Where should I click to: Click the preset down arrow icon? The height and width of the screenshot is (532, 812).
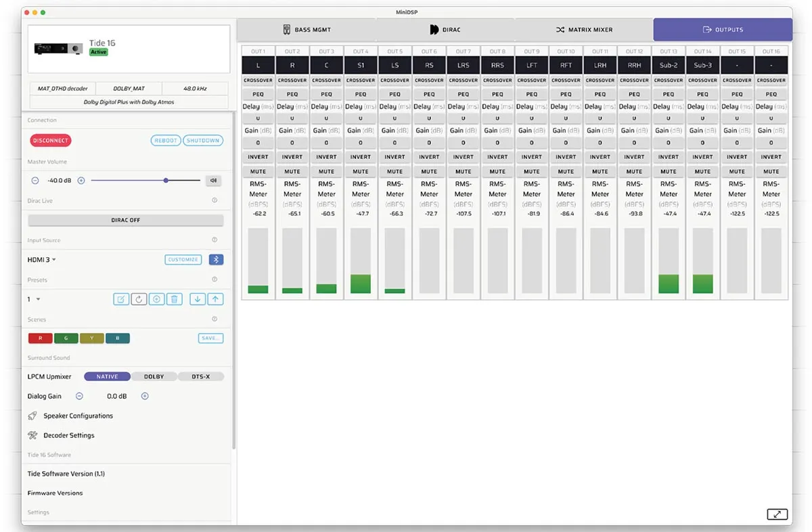pos(198,299)
